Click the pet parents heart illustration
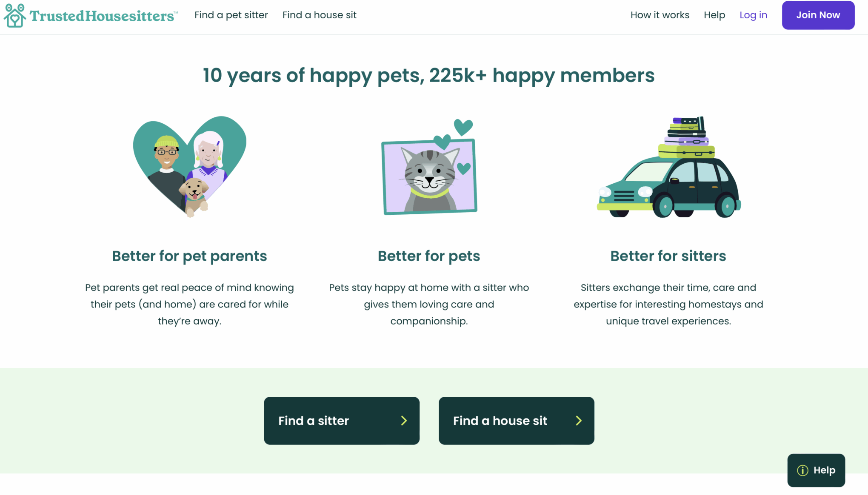The height and width of the screenshot is (495, 868). [x=190, y=166]
